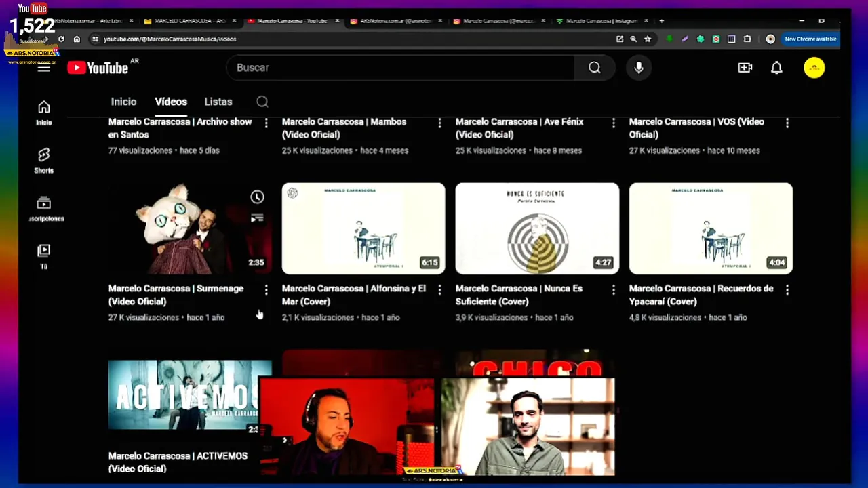868x488 pixels.
Task: Click the New Chrome available button
Action: 810,39
